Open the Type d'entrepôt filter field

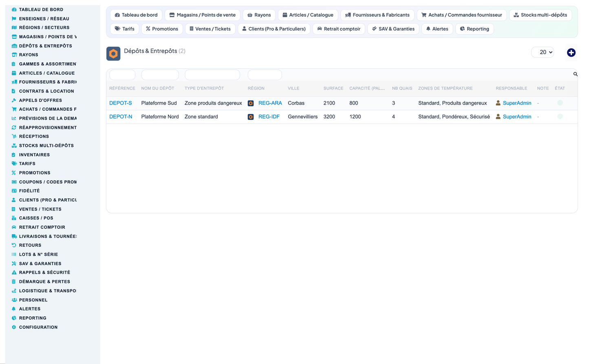click(x=212, y=75)
